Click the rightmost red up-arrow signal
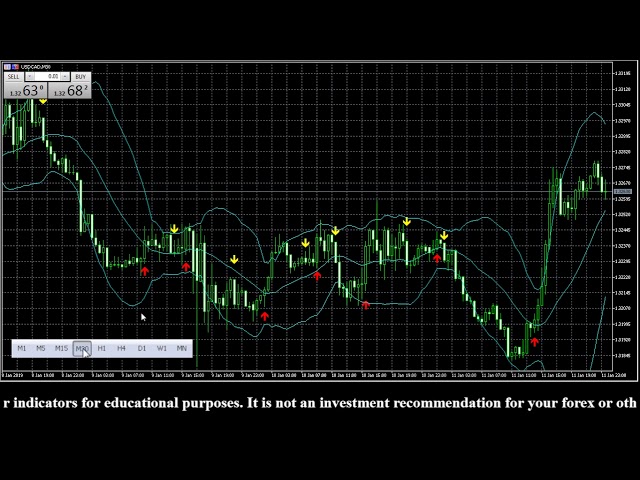This screenshot has height=480, width=640. point(535,341)
